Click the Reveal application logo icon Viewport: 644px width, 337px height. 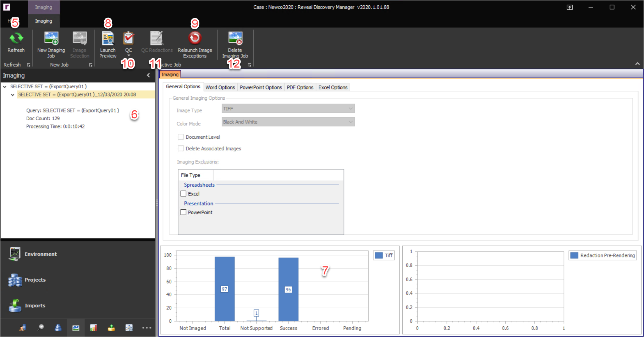point(6,7)
